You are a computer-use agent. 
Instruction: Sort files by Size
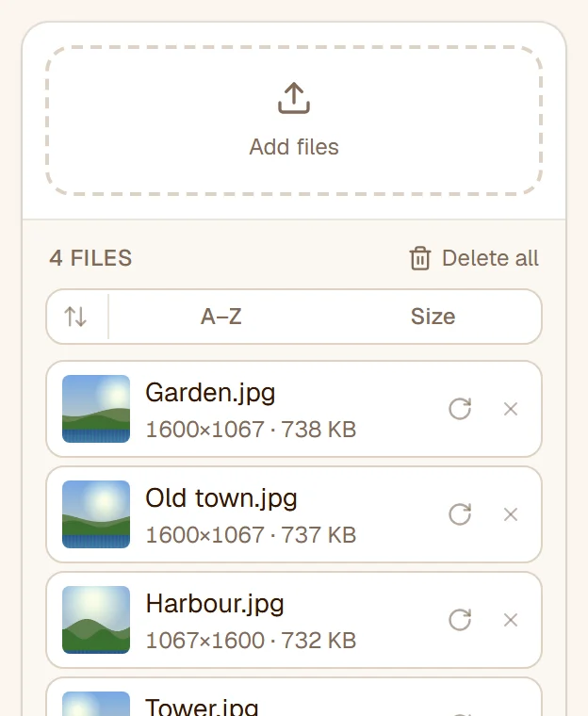(x=433, y=317)
